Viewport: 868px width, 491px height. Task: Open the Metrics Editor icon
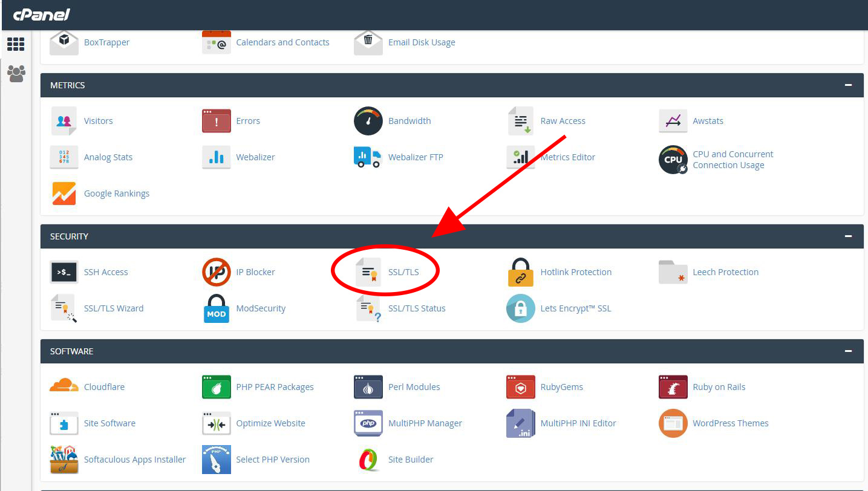(x=521, y=157)
